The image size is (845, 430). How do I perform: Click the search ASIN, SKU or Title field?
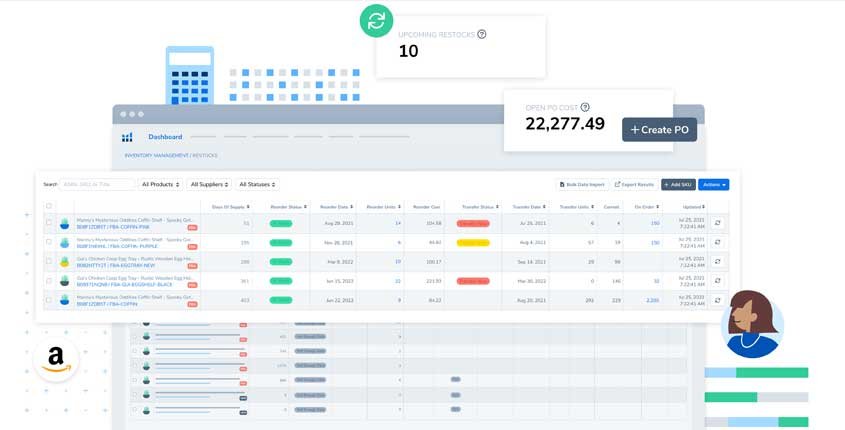tap(97, 184)
